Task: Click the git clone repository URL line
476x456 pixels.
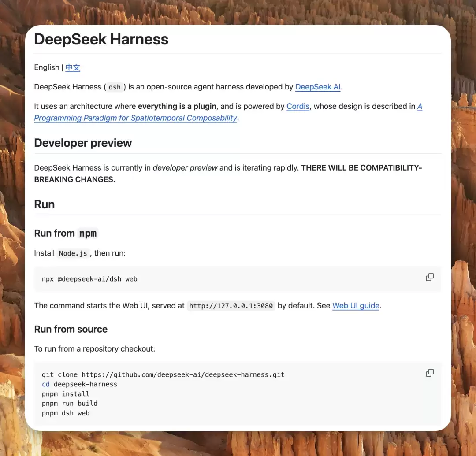Action: [x=163, y=374]
